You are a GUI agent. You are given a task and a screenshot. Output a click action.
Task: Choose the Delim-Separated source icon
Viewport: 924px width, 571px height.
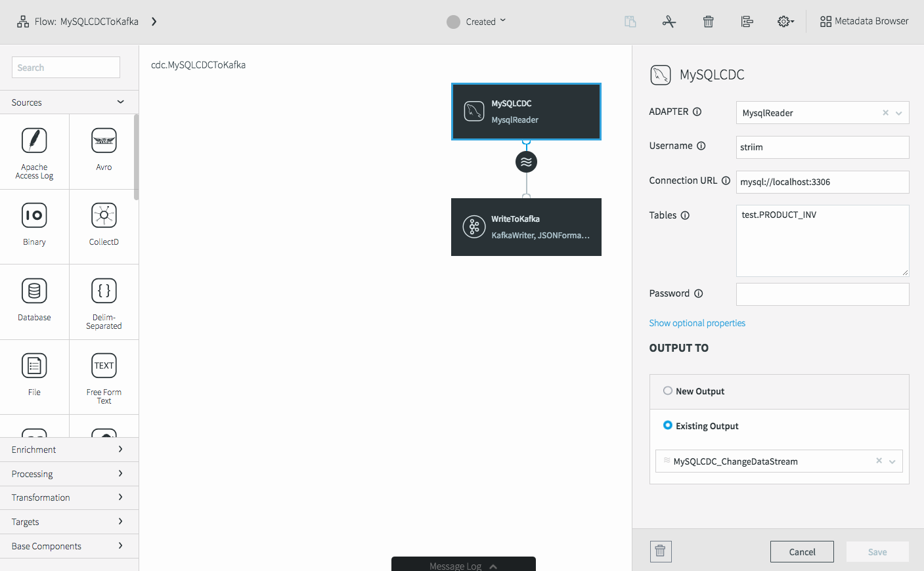[x=104, y=291]
